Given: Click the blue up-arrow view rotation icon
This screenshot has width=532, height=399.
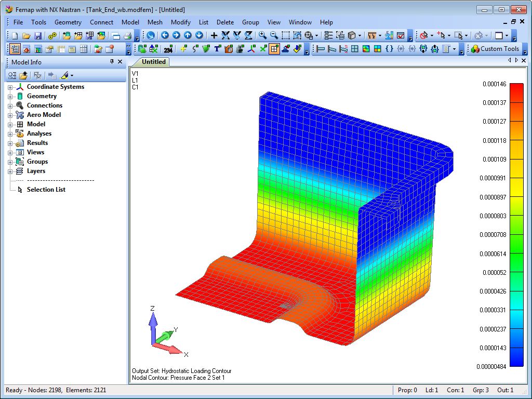Looking at the screenshot, I should [x=187, y=35].
